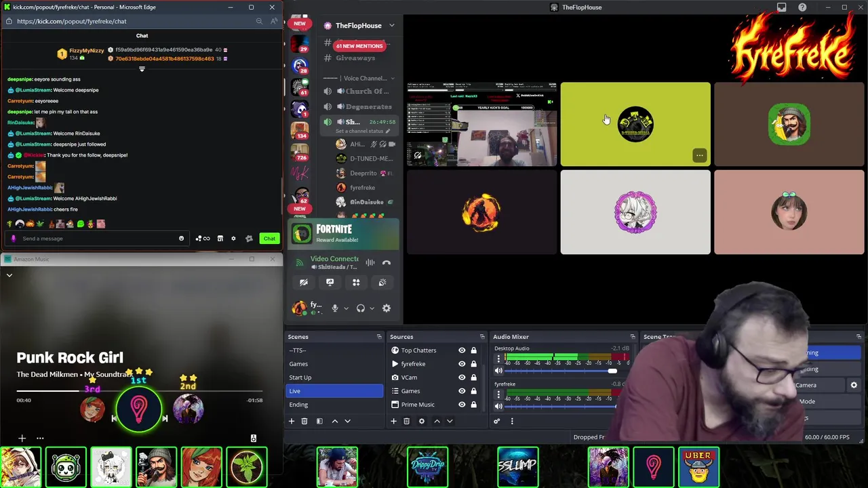The height and width of the screenshot is (488, 868).
Task: Unlock Top Chatters source
Action: (x=473, y=350)
